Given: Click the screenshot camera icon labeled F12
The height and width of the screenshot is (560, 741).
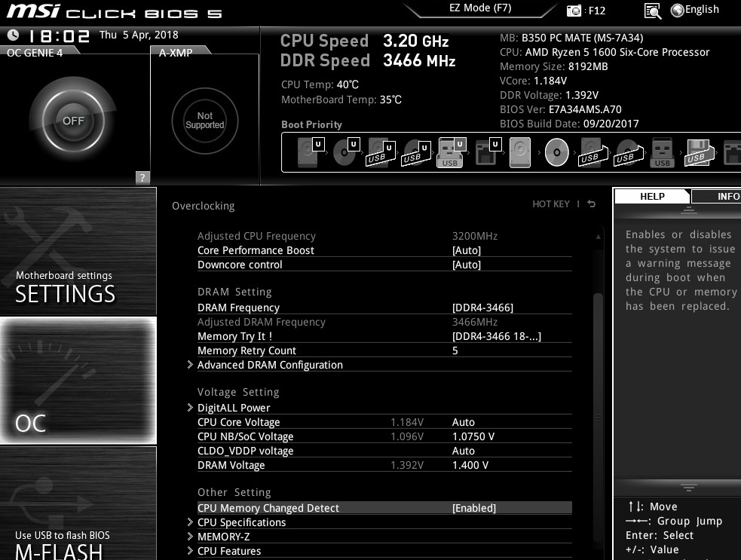Looking at the screenshot, I should 574,11.
